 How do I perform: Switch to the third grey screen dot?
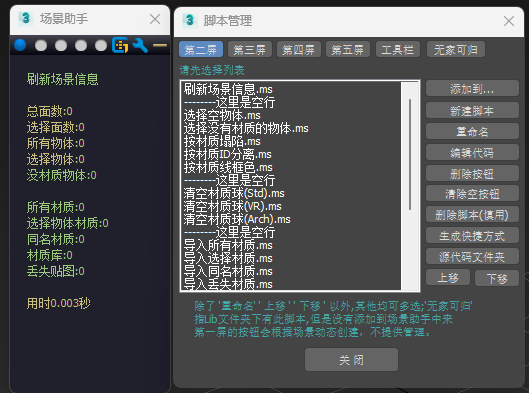[x=61, y=46]
